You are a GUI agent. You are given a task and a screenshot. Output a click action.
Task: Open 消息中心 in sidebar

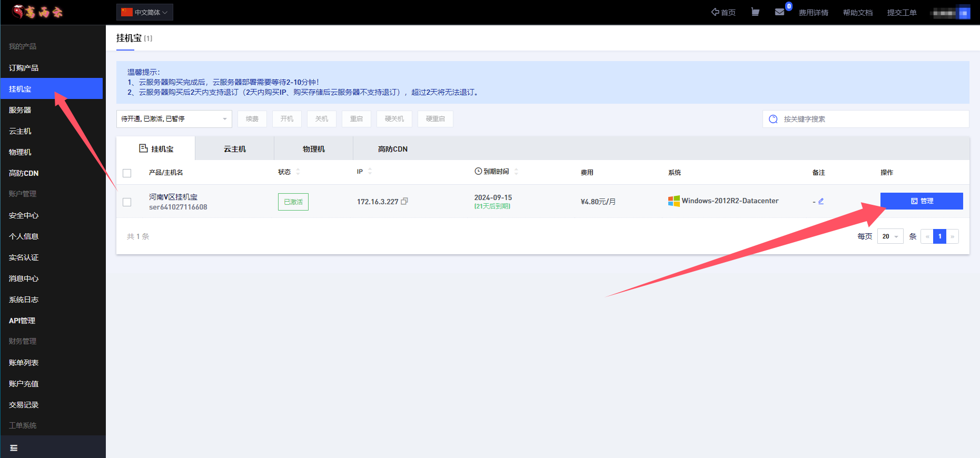pyautogui.click(x=24, y=278)
